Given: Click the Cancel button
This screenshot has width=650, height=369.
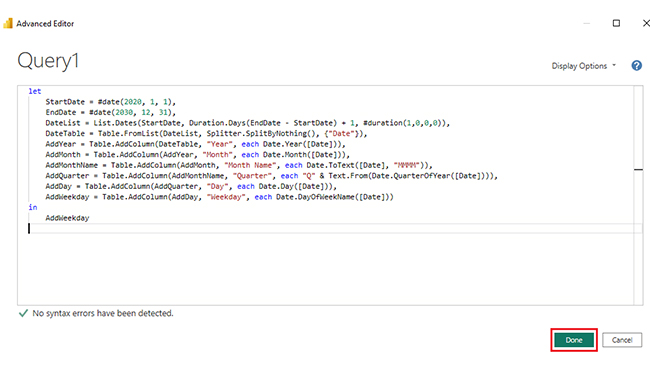Looking at the screenshot, I should (622, 340).
